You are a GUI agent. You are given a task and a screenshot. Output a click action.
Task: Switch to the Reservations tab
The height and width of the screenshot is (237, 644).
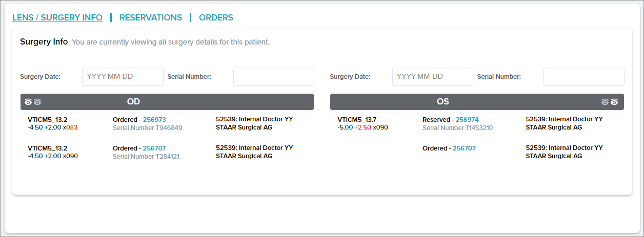point(151,17)
